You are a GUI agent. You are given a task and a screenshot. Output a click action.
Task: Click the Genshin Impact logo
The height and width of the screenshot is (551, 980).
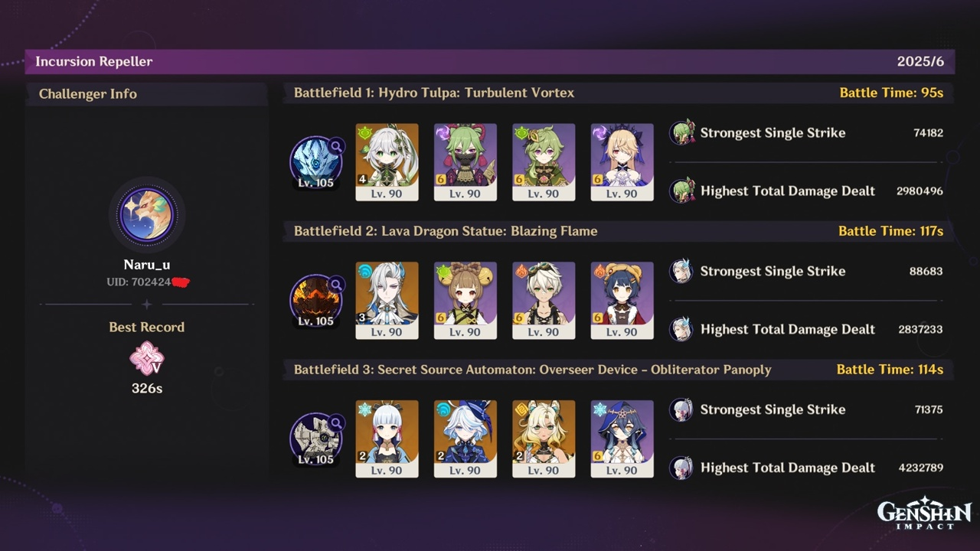(924, 513)
